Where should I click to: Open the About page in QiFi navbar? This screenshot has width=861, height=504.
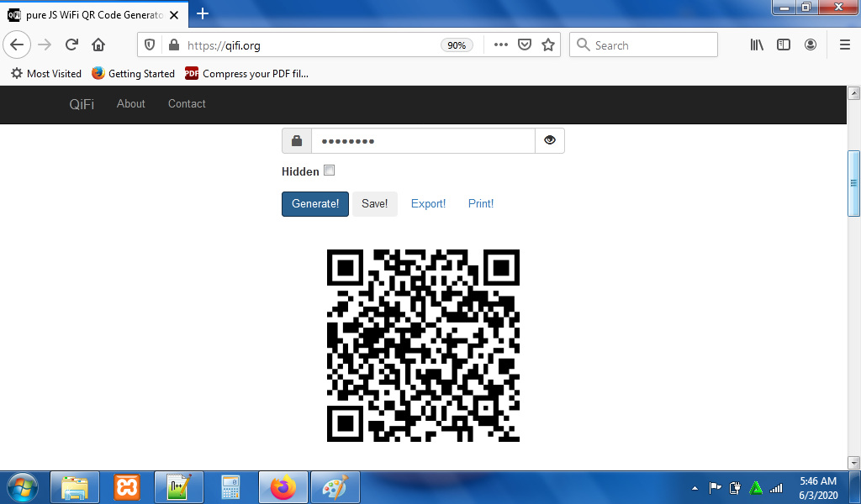pyautogui.click(x=130, y=103)
